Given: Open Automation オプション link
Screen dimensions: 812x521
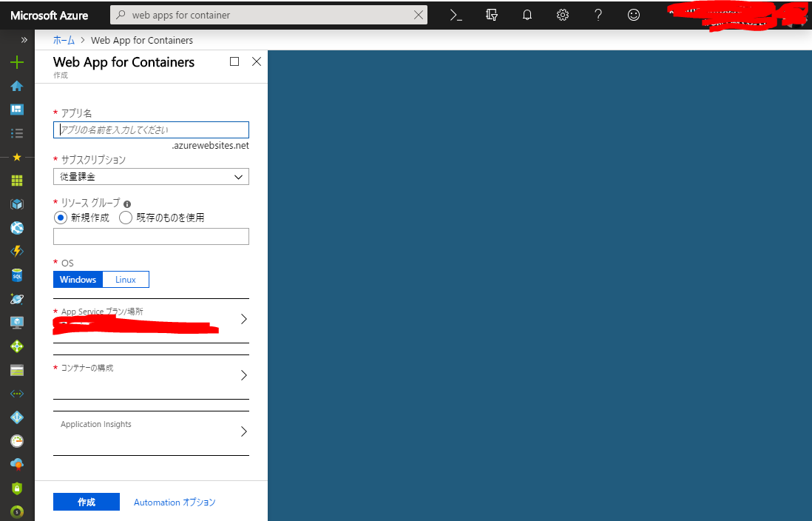Looking at the screenshot, I should coord(175,502).
